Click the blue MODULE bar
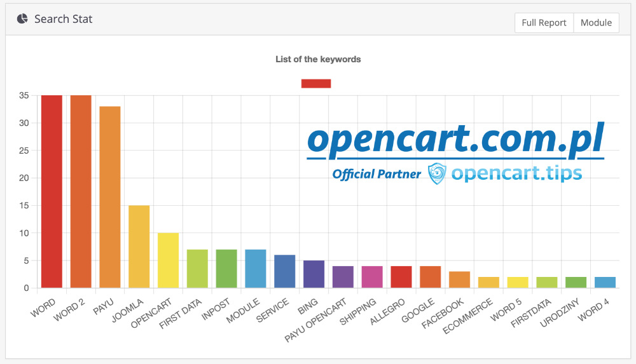 pos(256,268)
